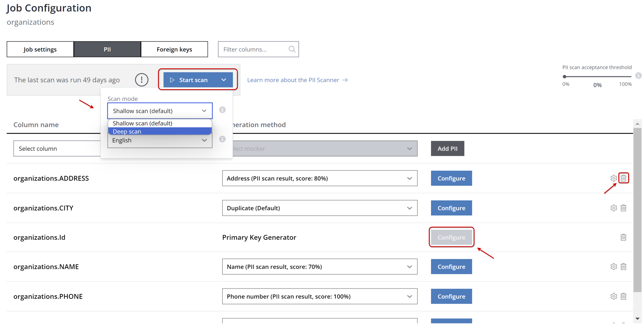Open gear settings for organizations.NAME
Image resolution: width=644 pixels, height=325 pixels.
click(614, 267)
